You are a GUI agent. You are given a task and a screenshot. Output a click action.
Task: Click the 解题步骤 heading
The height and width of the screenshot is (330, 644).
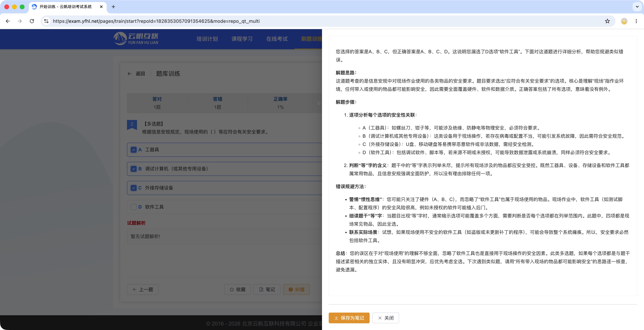tap(346, 102)
